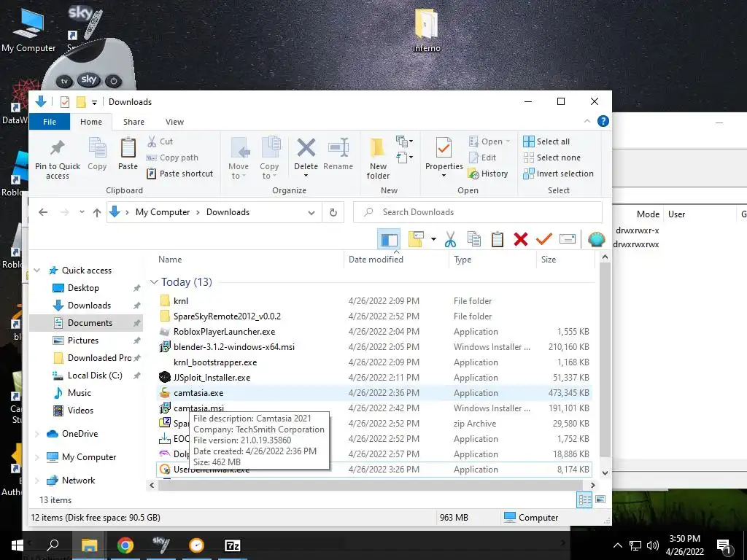Select the krnl folder

[x=181, y=301]
